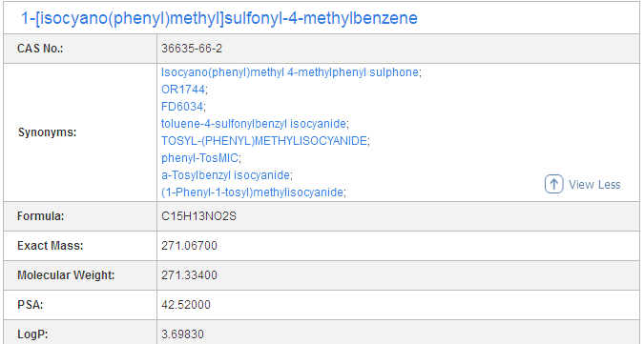Click the View Less up-arrow icon
This screenshot has height=344, width=644.
(x=553, y=184)
